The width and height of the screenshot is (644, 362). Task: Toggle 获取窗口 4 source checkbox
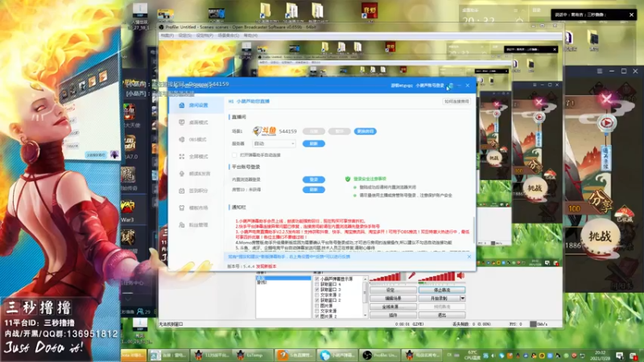316,284
